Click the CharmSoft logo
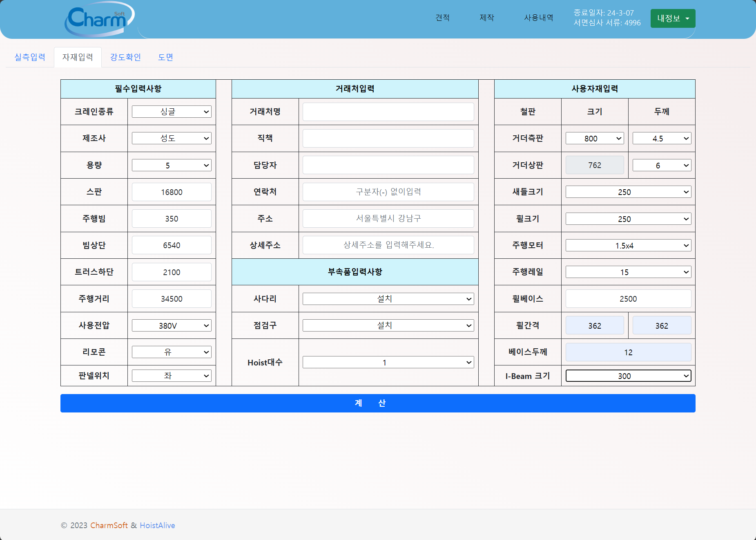 [x=99, y=19]
